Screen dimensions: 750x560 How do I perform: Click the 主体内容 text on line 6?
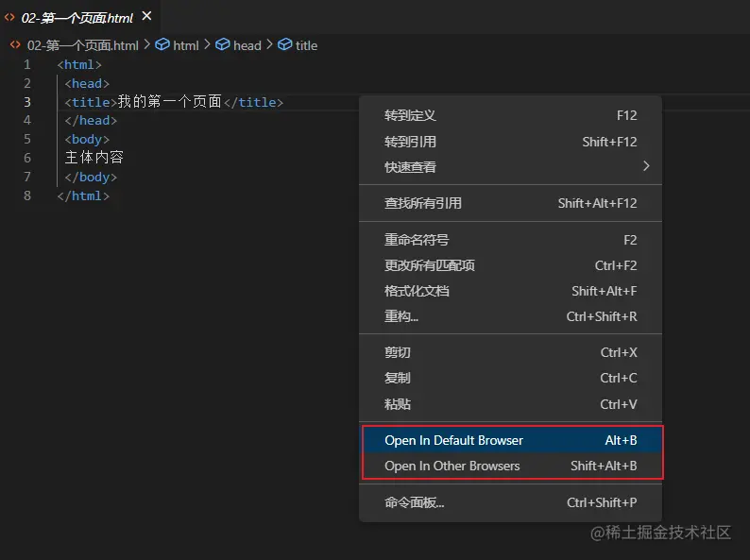[x=94, y=158]
